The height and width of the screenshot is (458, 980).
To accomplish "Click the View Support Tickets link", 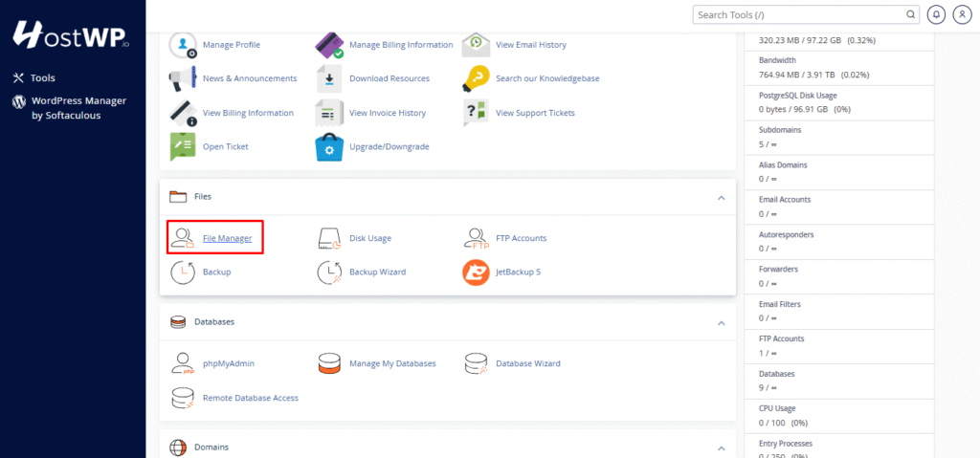I will click(x=535, y=113).
